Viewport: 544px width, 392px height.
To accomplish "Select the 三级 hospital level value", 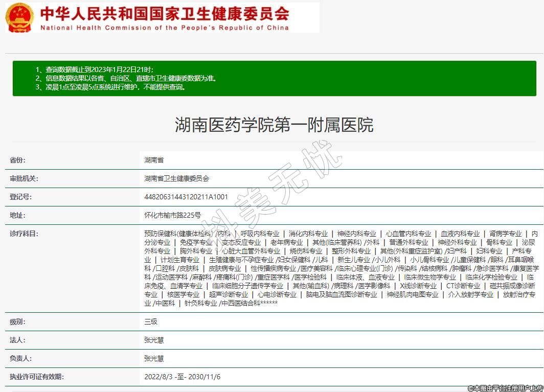I will 151,321.
